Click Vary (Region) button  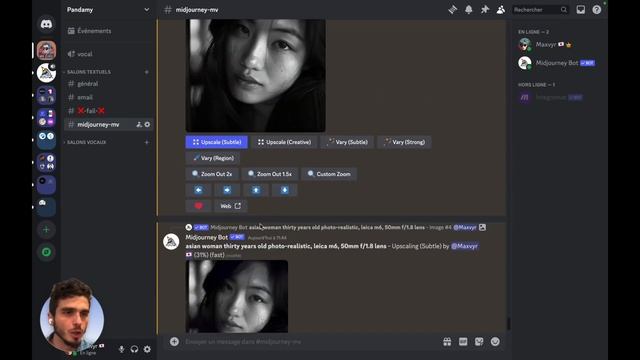[213, 158]
